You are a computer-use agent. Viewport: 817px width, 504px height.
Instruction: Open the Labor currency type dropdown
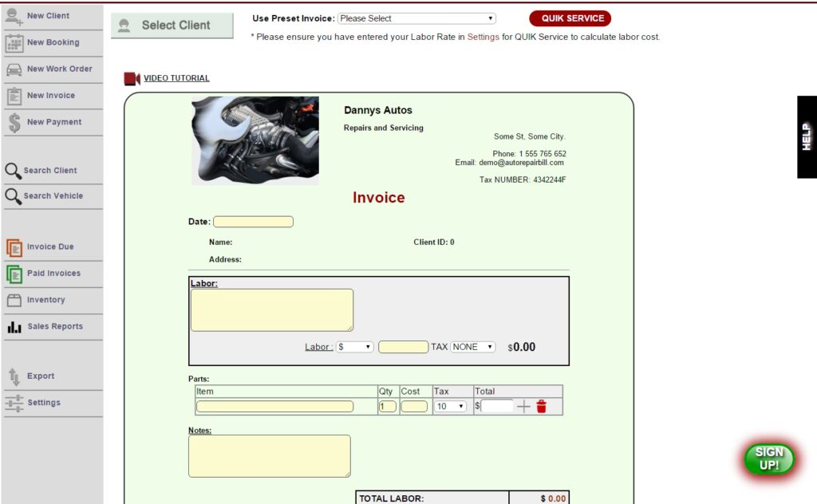point(354,348)
